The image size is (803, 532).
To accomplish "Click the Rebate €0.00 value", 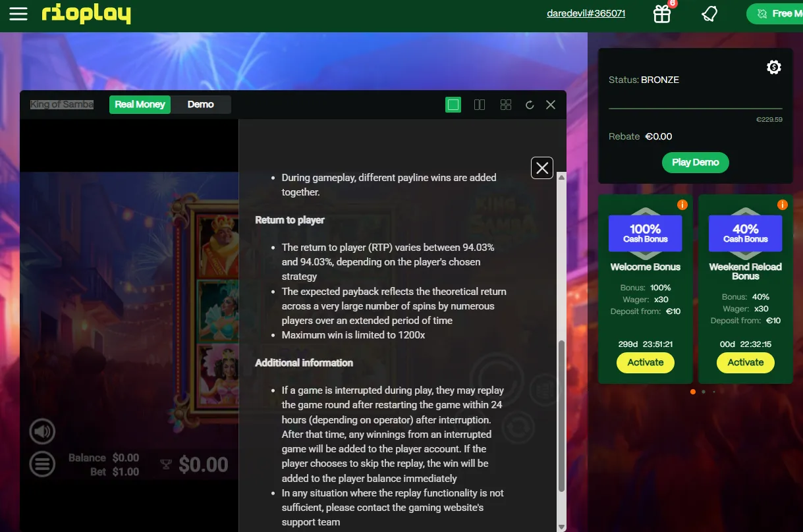I will click(659, 136).
